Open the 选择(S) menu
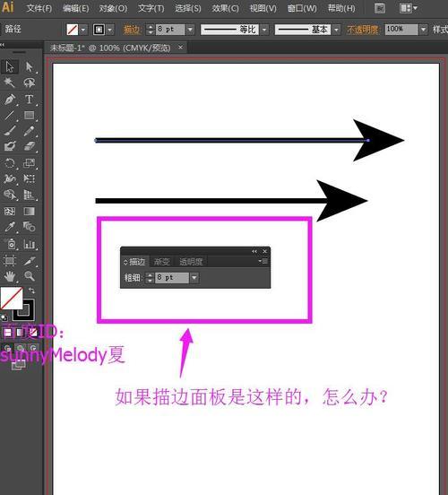 click(188, 8)
